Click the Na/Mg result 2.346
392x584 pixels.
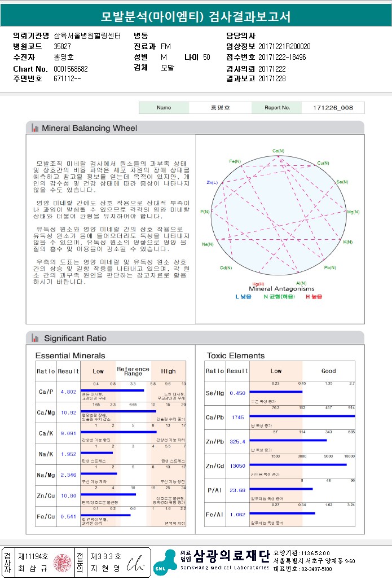point(68,475)
